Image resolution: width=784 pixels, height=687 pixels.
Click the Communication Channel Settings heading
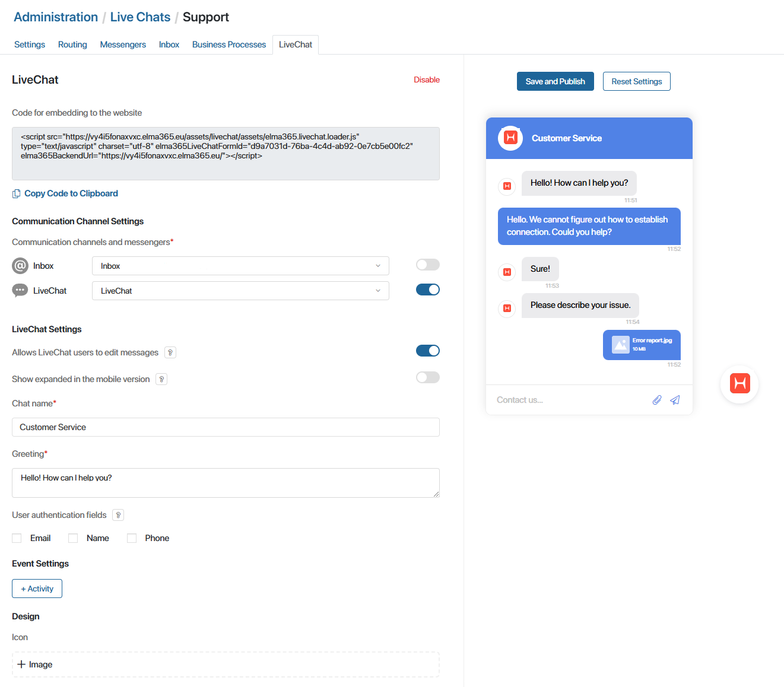coord(78,221)
